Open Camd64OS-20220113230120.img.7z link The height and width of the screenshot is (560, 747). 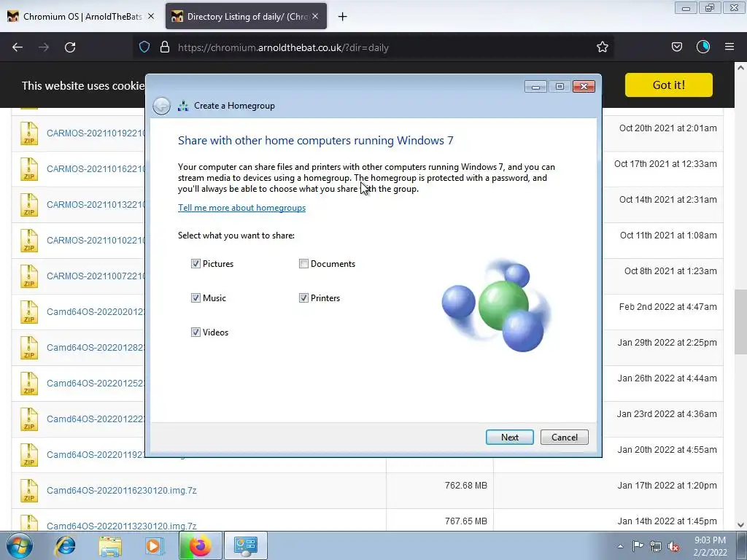click(122, 526)
